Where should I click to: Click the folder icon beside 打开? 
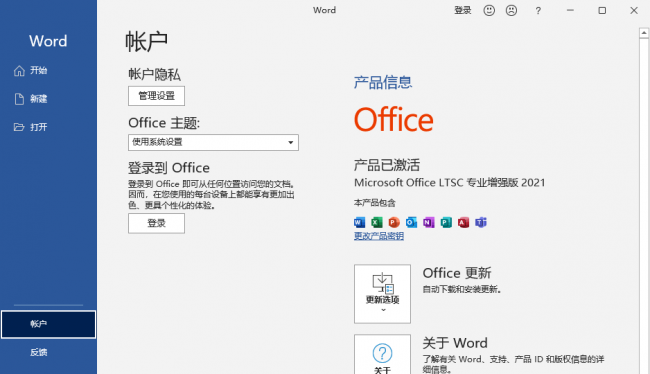coord(19,127)
